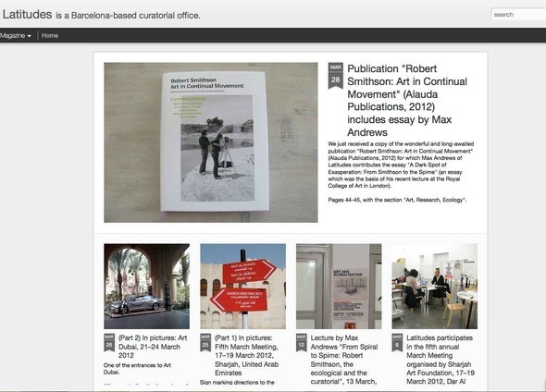Viewport: 546px width, 392px height.
Task: Open the Art Dubai car entrance thumbnail
Action: pos(146,287)
